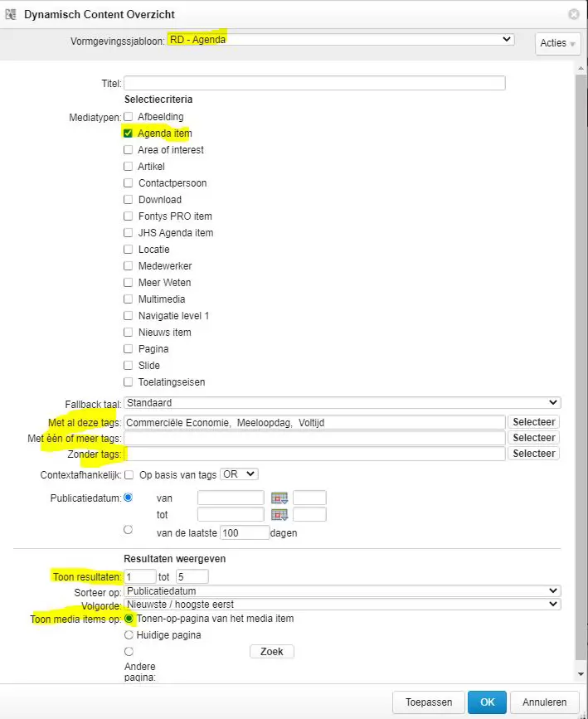Screen dimensions: 588x719
Task: Click the 'van' date calendar picker icon
Action: (x=279, y=498)
